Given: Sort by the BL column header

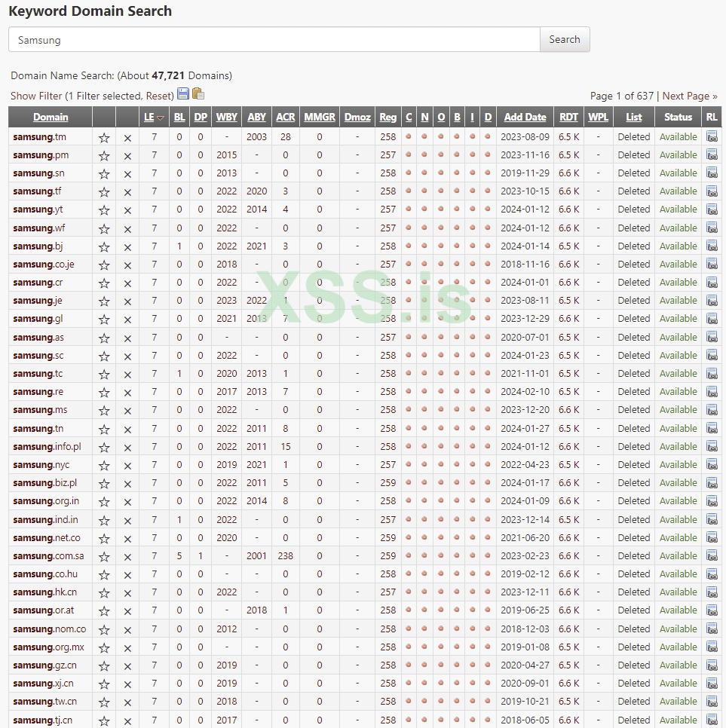Looking at the screenshot, I should (179, 117).
